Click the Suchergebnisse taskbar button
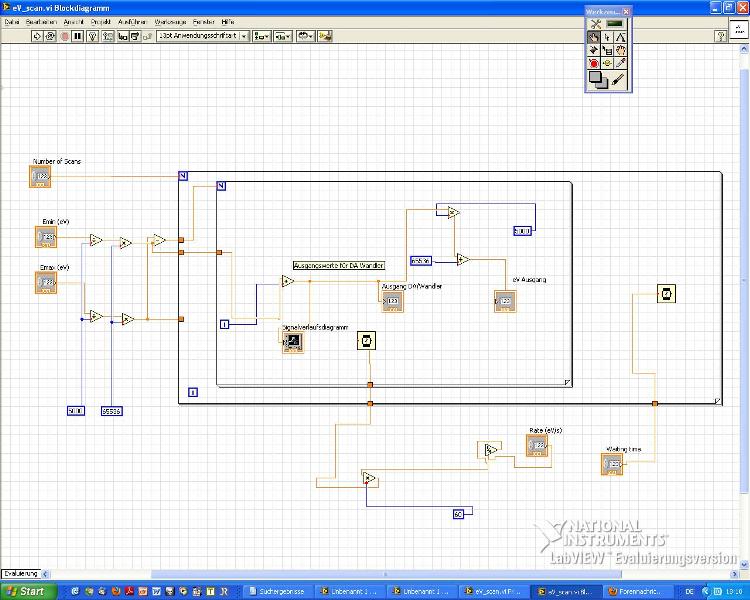Screen dimensions: 750x600 [277, 591]
